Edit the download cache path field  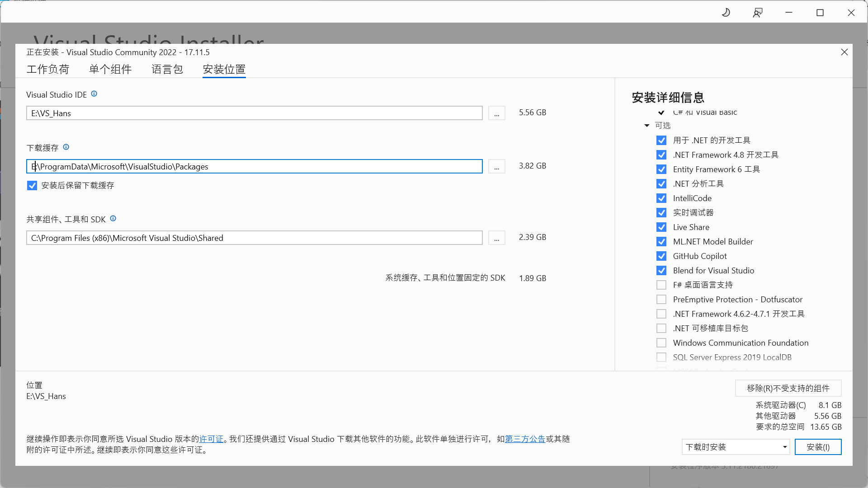pos(254,166)
